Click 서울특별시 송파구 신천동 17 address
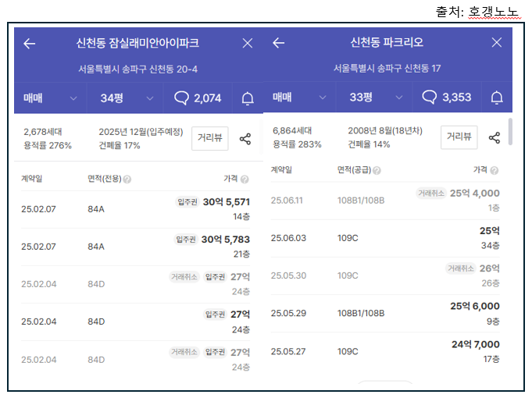532x398 pixels. [387, 69]
